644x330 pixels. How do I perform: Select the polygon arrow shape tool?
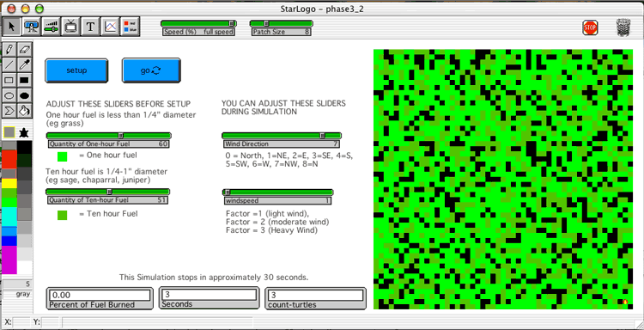pyautogui.click(x=9, y=111)
